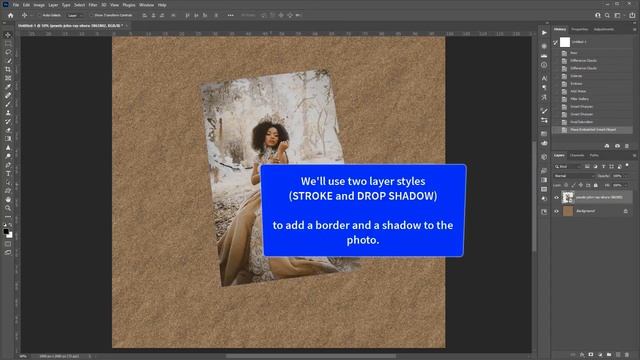Open the Window menu

147,5
